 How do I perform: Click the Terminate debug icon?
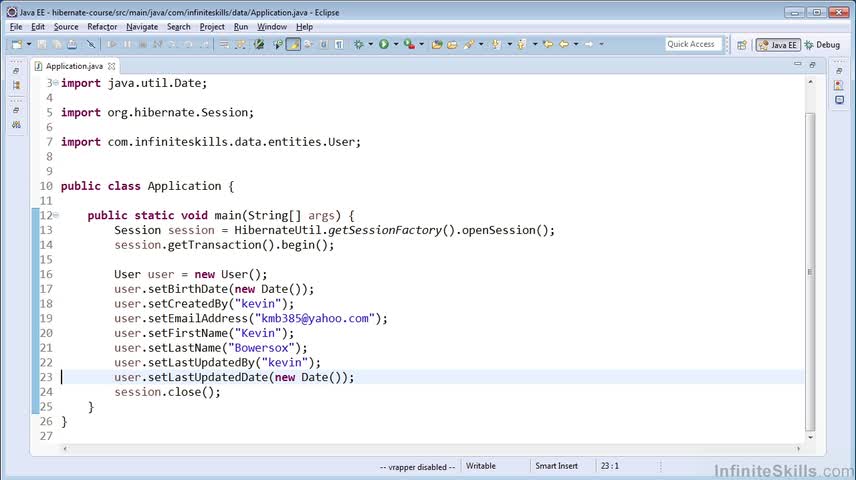click(142, 44)
